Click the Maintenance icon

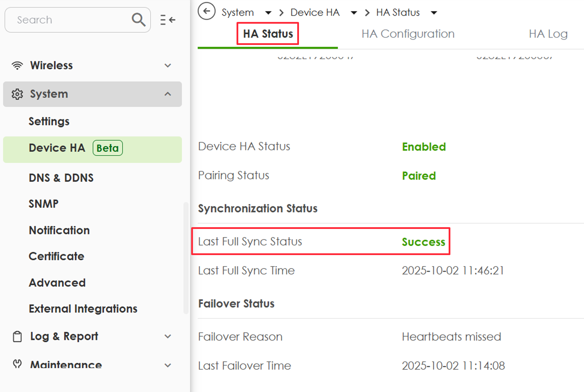tap(17, 364)
